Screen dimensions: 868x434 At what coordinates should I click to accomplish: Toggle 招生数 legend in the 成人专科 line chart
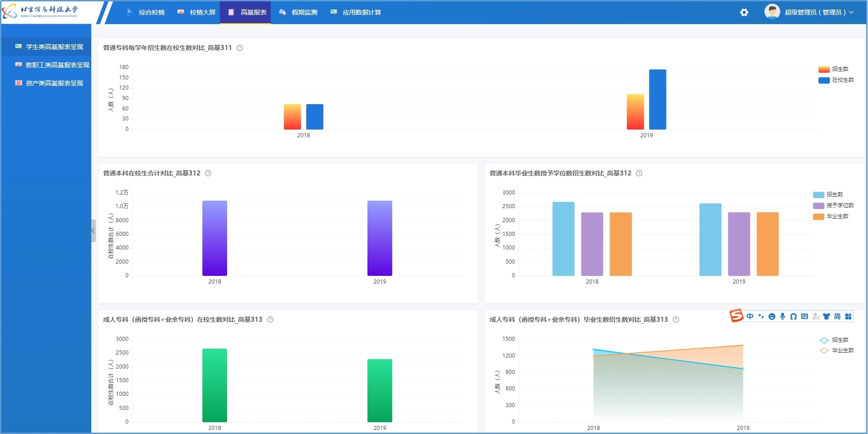click(833, 340)
